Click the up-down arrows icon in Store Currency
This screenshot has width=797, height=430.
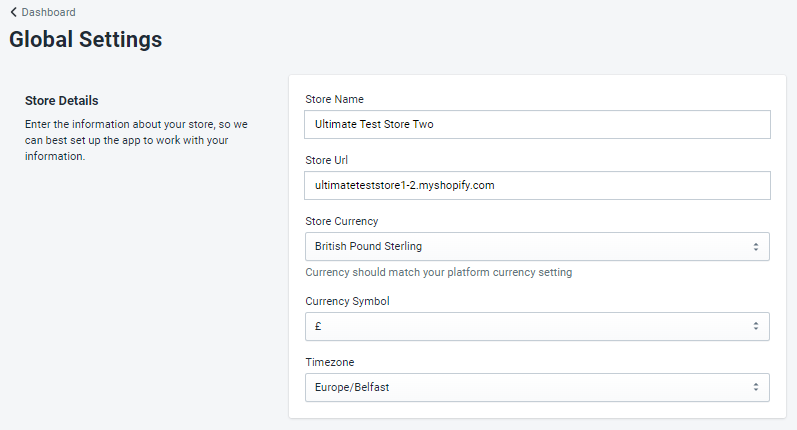tap(756, 246)
